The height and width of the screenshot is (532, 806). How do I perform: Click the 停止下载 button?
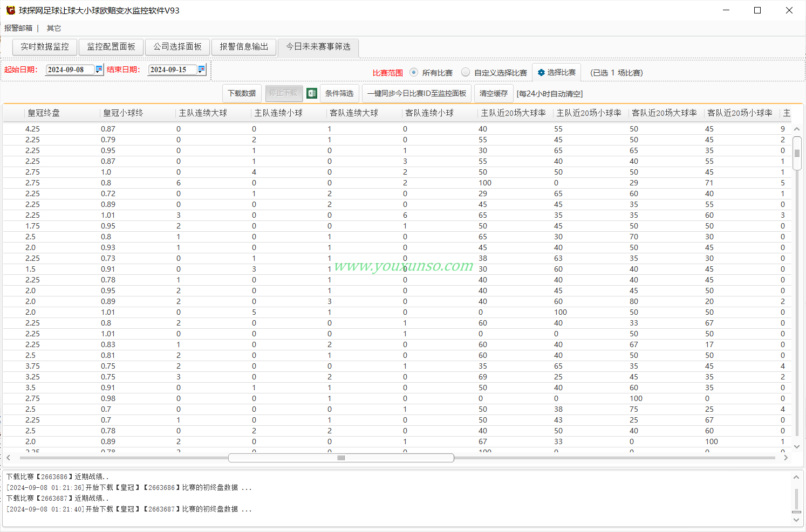pyautogui.click(x=283, y=93)
